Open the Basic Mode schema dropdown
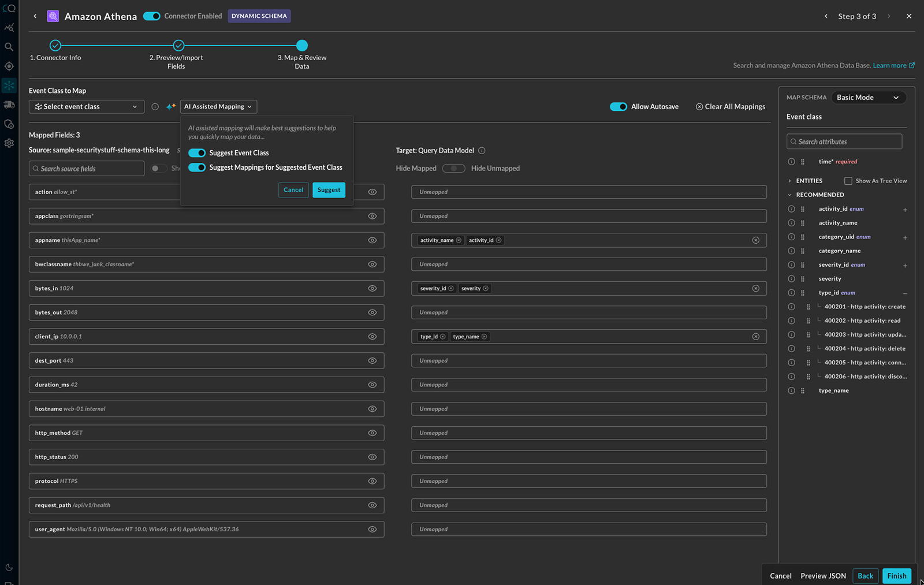 tap(868, 98)
